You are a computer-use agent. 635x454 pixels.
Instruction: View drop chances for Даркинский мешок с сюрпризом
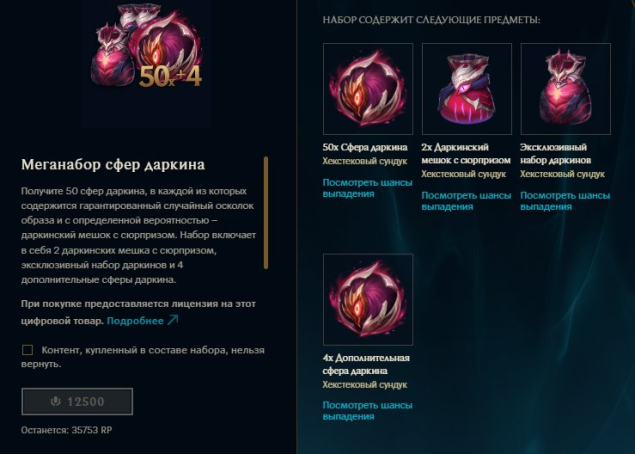(466, 201)
